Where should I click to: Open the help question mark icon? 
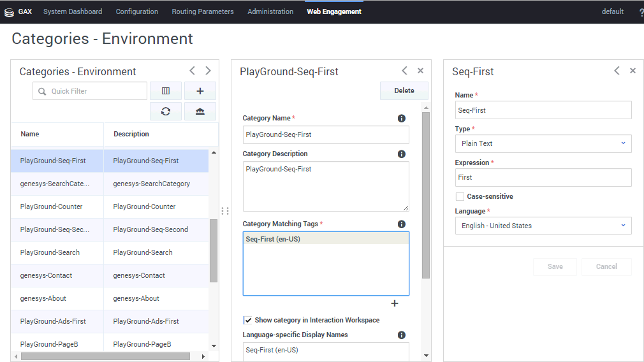coord(641,12)
